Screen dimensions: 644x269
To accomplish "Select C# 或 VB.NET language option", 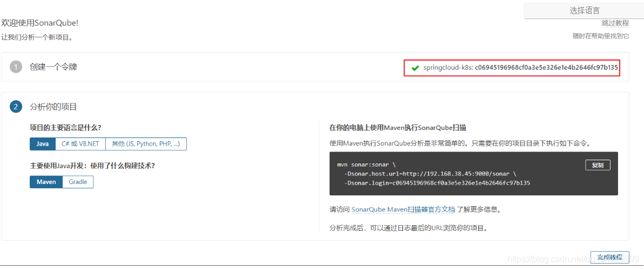I will (x=81, y=144).
